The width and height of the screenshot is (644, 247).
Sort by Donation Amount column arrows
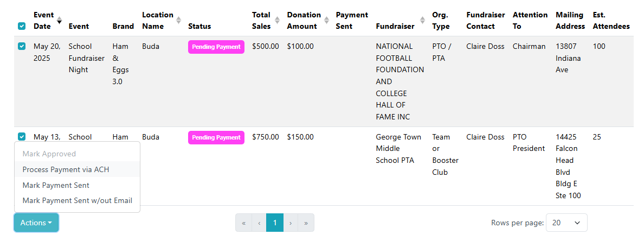click(x=326, y=20)
